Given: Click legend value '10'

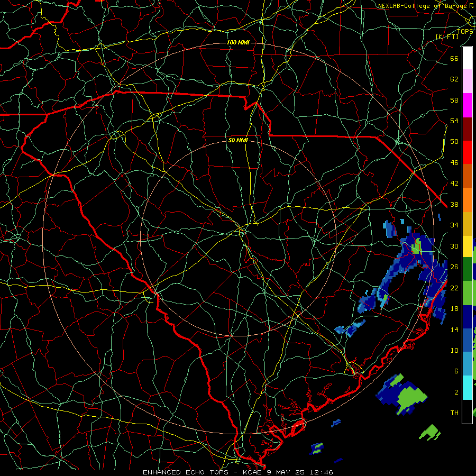Looking at the screenshot, I should pos(454,350).
